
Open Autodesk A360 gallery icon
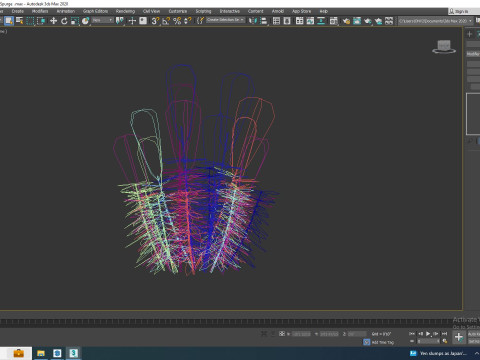click(x=389, y=21)
